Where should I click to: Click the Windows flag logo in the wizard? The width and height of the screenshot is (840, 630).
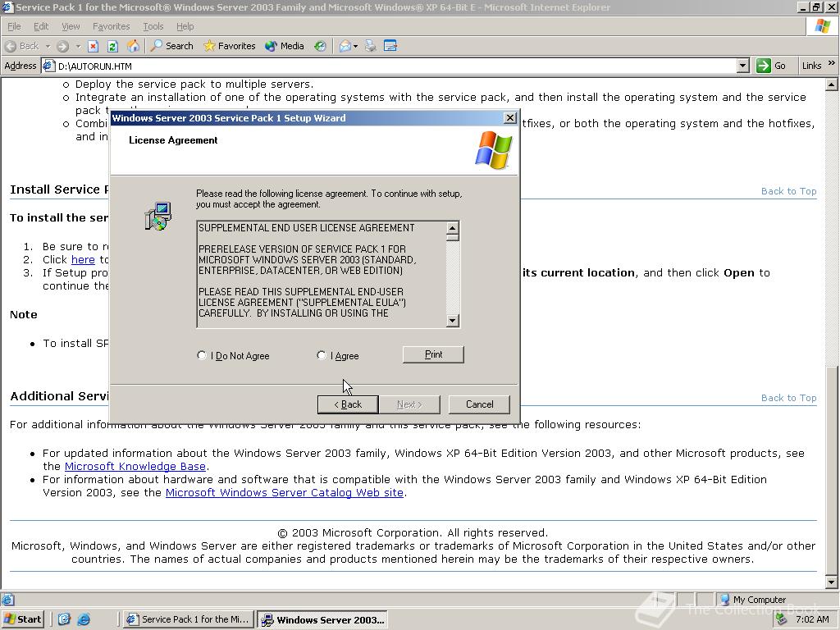click(493, 150)
